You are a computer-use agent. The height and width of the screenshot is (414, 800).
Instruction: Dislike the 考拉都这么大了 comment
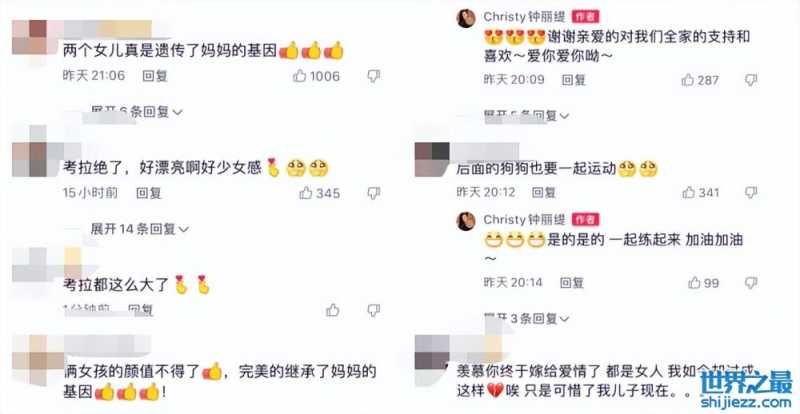374,310
